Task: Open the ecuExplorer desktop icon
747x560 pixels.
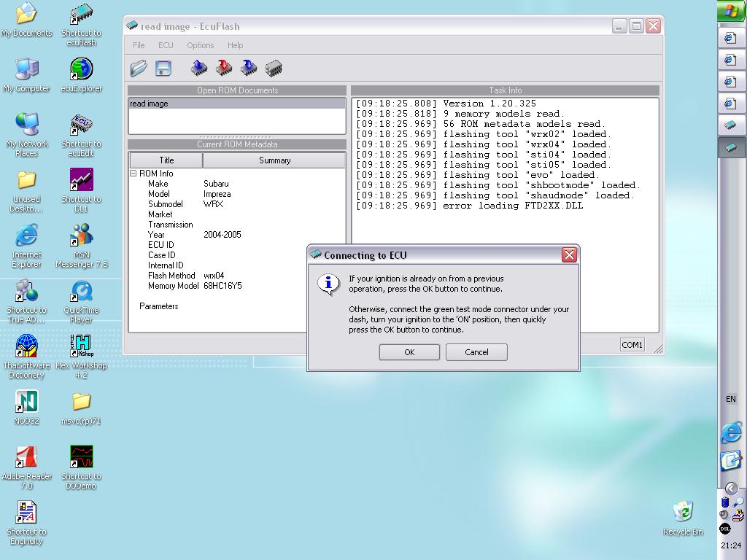Action: point(81,75)
